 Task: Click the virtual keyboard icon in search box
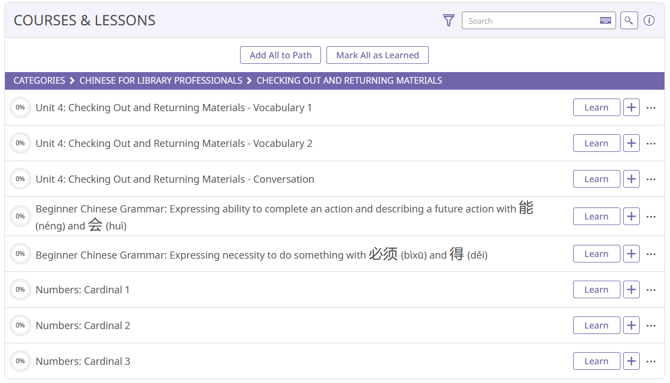[605, 21]
